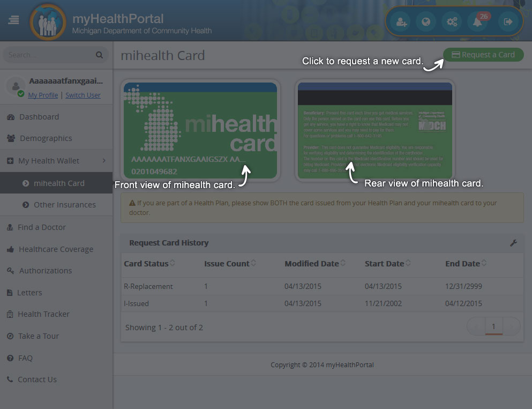Click the Demographics people icon

pyautogui.click(x=11, y=138)
